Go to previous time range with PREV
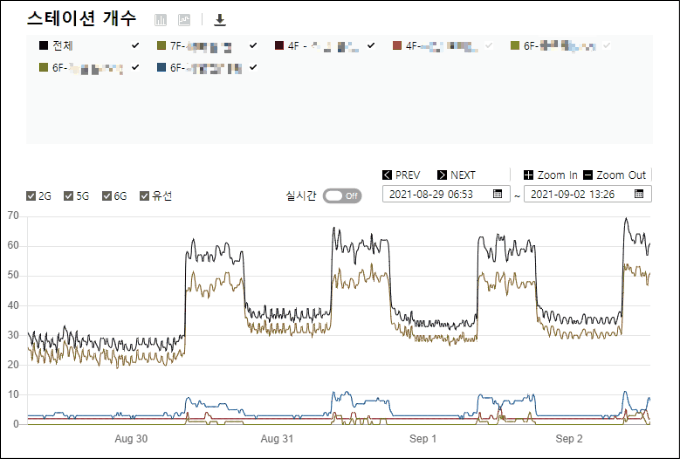Viewport: 680px width, 459px height. tap(401, 175)
